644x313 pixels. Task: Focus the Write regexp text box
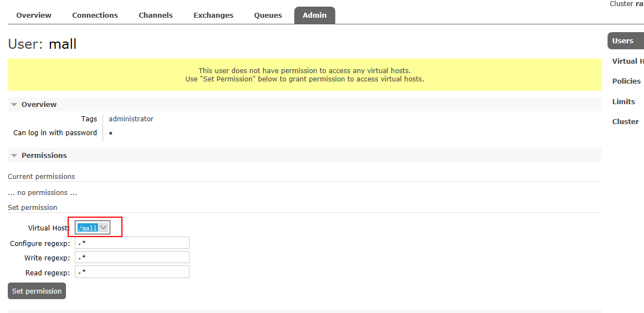tap(132, 258)
